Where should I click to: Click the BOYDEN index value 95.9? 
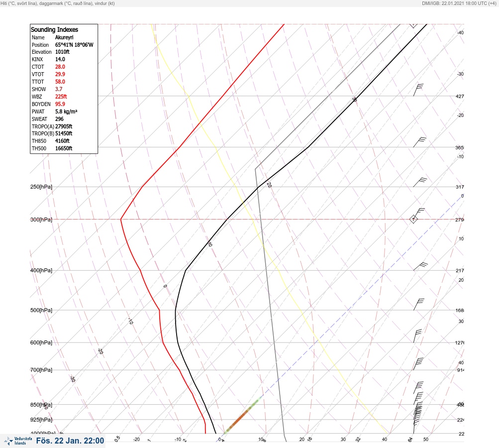tap(60, 104)
